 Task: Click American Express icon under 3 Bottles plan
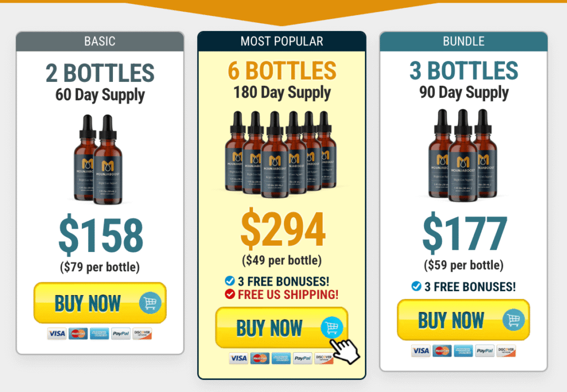coord(463,350)
